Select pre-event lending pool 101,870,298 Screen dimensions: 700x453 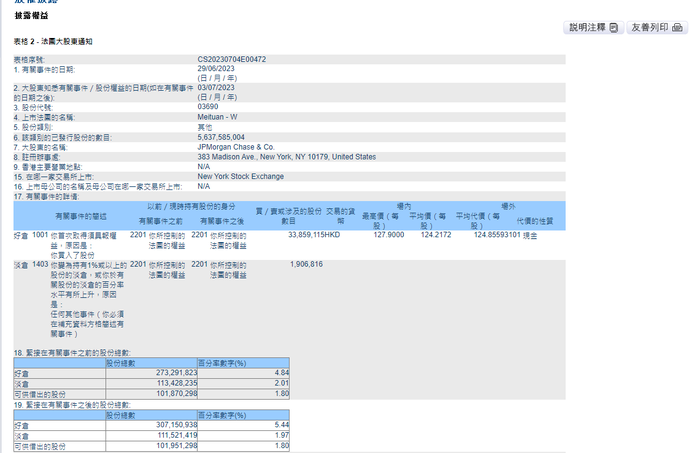[177, 394]
